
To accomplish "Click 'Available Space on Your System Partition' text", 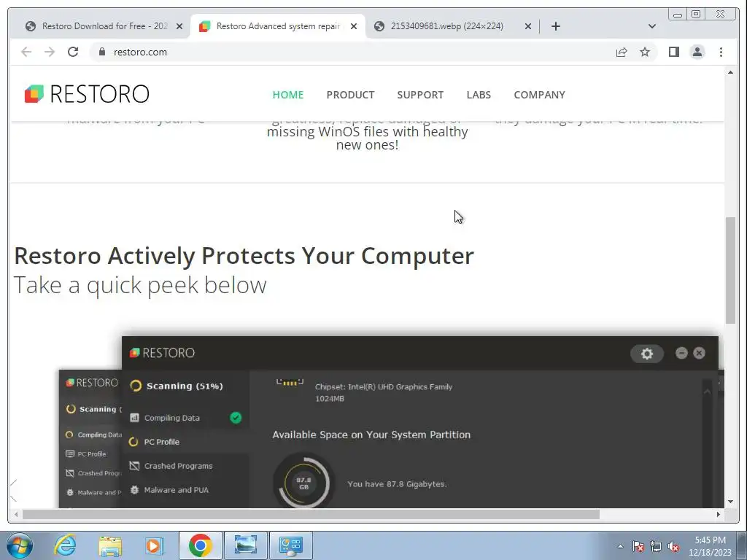I will tap(371, 435).
